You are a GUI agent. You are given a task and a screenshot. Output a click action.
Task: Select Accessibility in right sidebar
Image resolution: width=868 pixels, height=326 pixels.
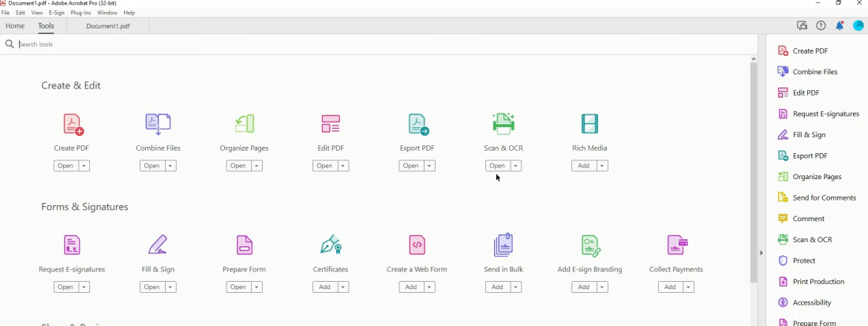804,303
